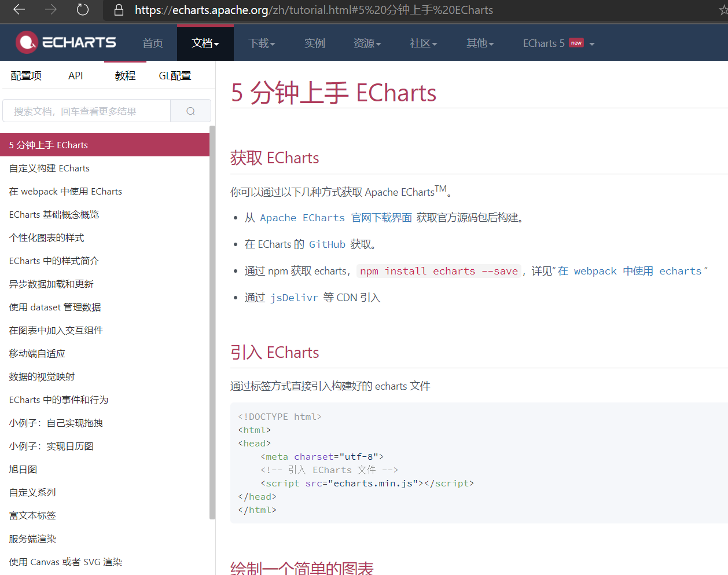This screenshot has height=575, width=728.
Task: Click the Apache ECharts link text
Action: (302, 218)
